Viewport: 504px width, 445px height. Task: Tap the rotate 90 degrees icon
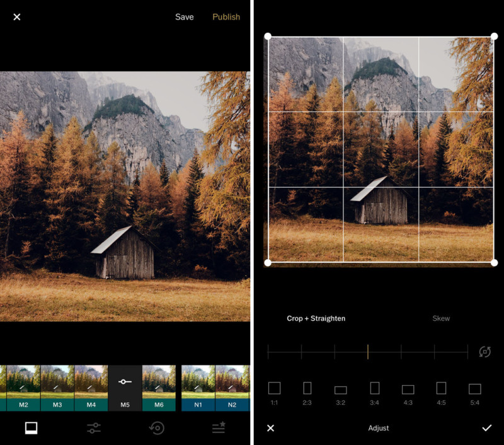point(484,352)
